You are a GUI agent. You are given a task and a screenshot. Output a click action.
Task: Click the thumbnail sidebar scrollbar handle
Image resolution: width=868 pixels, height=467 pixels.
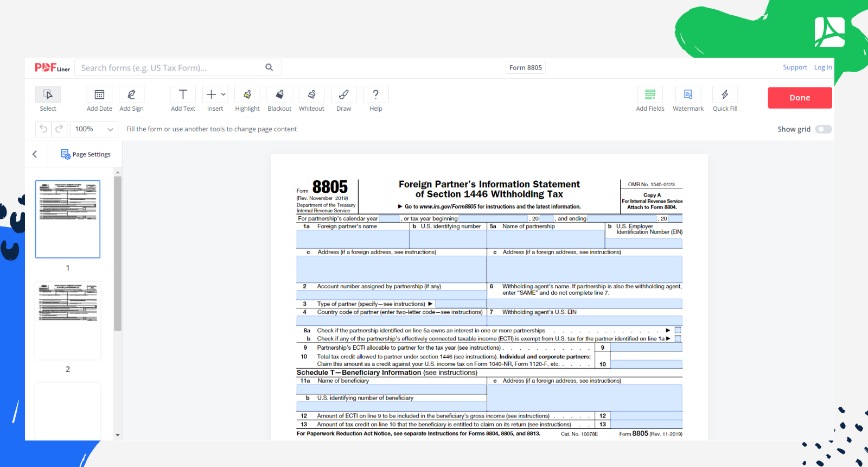coord(118,253)
